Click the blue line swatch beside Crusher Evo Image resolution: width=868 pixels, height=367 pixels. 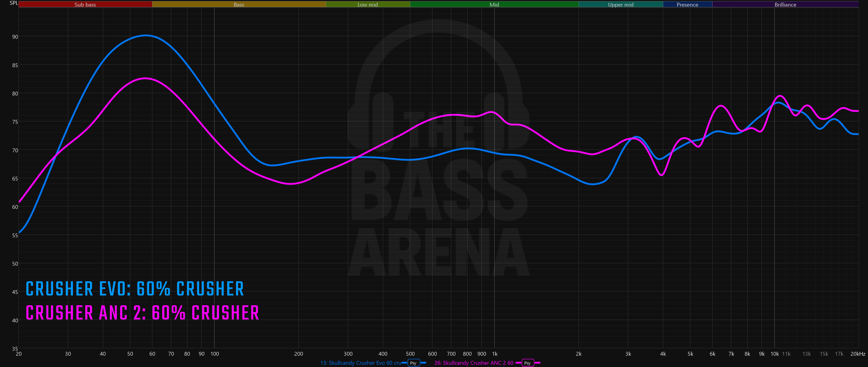(x=404, y=363)
